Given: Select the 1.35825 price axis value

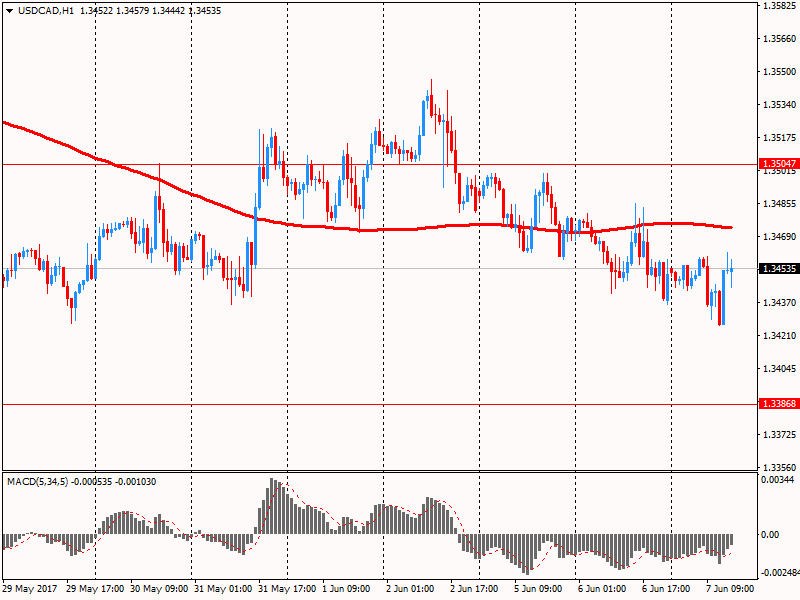Looking at the screenshot, I should click(x=780, y=6).
